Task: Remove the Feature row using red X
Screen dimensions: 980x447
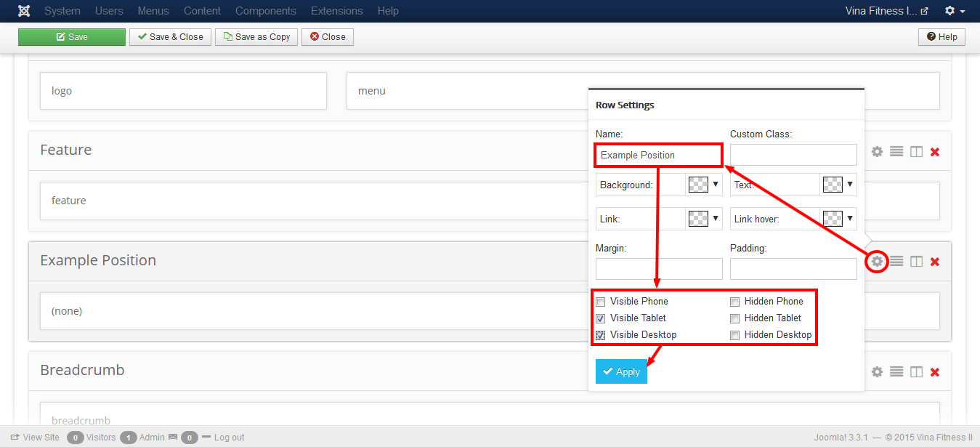Action: tap(935, 152)
